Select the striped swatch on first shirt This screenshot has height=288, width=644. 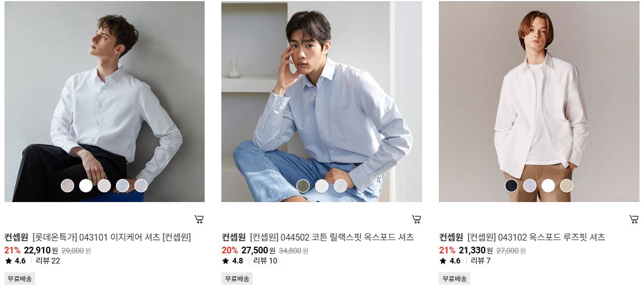coord(141,186)
